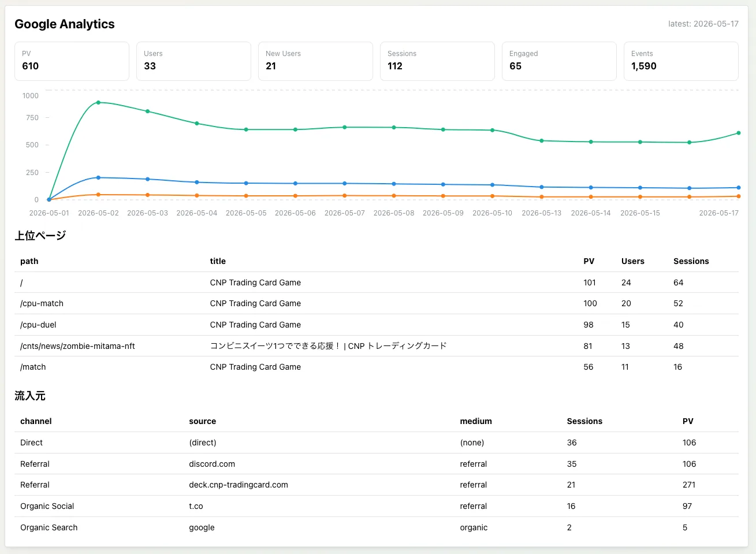Click Sessions column header in 上位ページ table
756x554 pixels.
691,261
